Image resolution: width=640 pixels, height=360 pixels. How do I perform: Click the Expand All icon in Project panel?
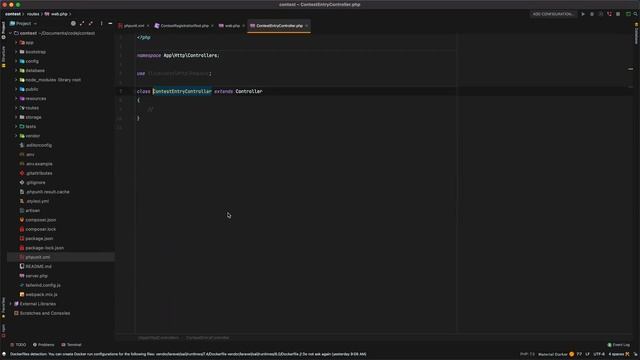tap(82, 23)
